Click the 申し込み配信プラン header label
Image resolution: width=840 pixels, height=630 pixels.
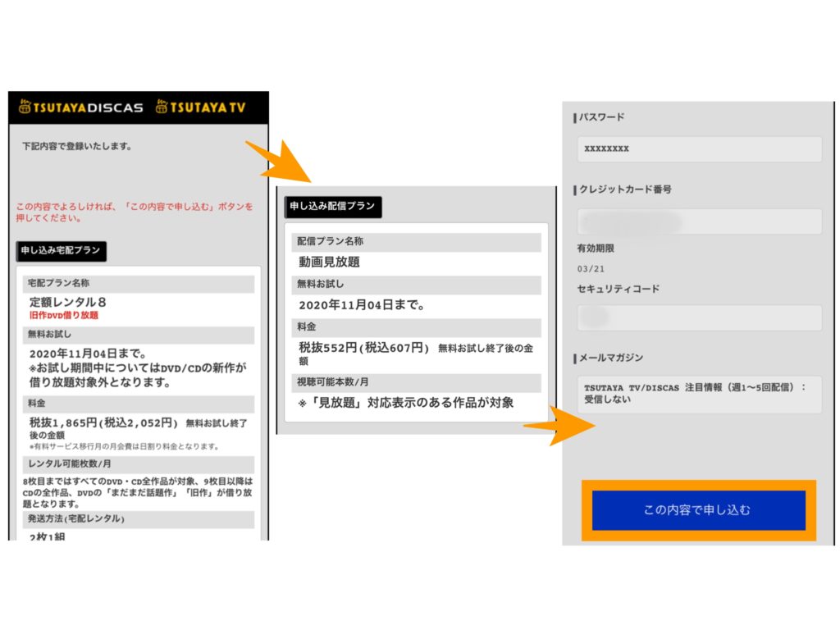pos(333,206)
